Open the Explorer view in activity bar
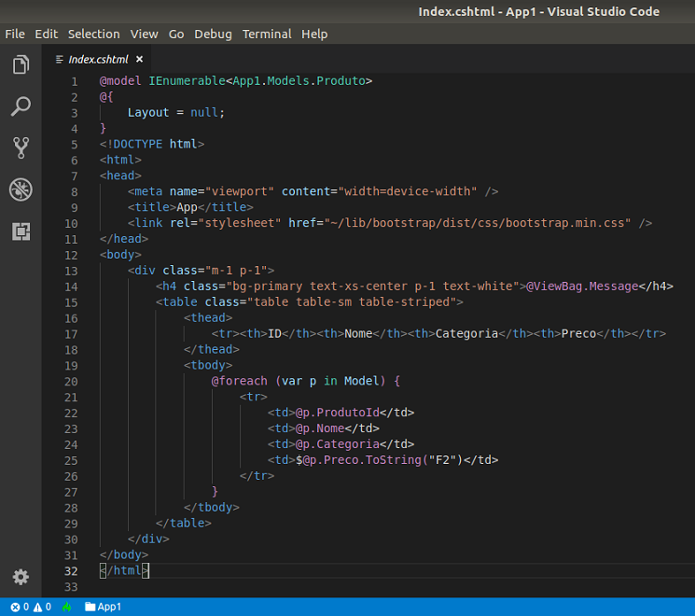The width and height of the screenshot is (695, 616). [x=21, y=65]
